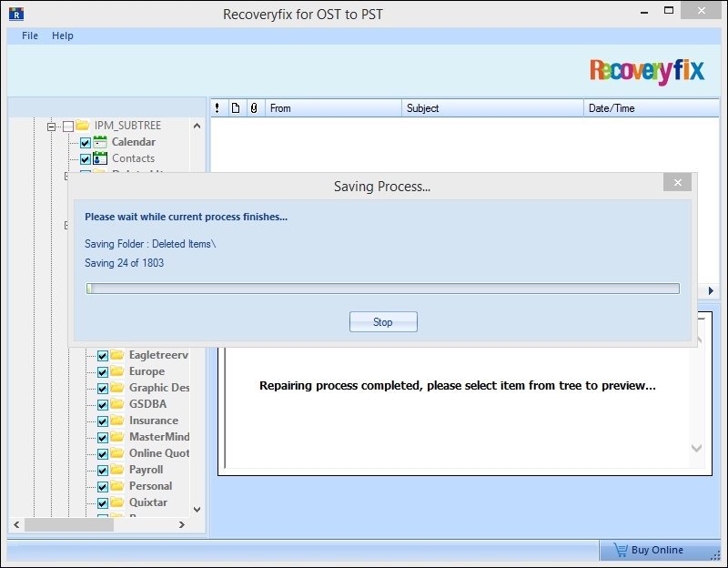Select the Contacts tree item
The width and height of the screenshot is (728, 568).
pyautogui.click(x=133, y=158)
